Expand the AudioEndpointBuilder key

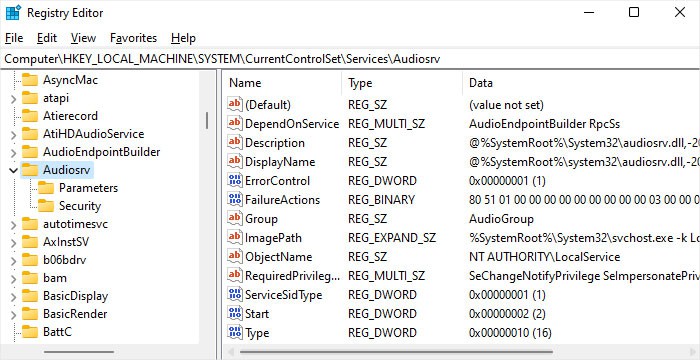13,152
